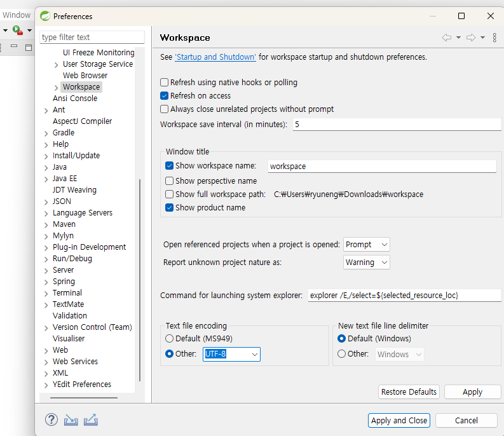
Task: Select Language Servers tree item
Action: 83,212
